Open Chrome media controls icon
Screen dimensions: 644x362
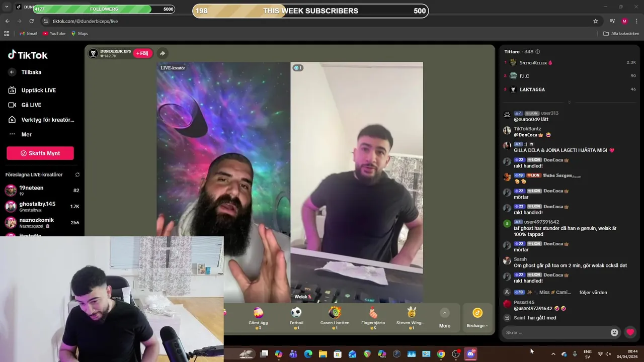[612, 21]
